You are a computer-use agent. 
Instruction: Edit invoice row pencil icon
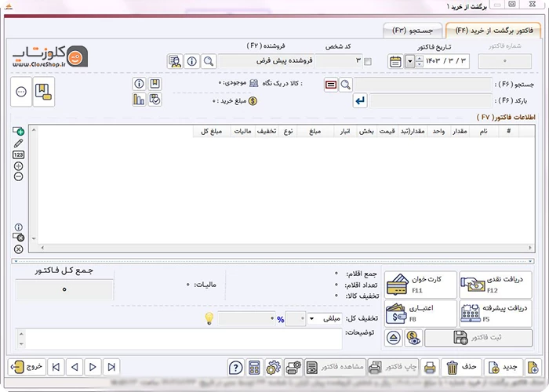19,143
